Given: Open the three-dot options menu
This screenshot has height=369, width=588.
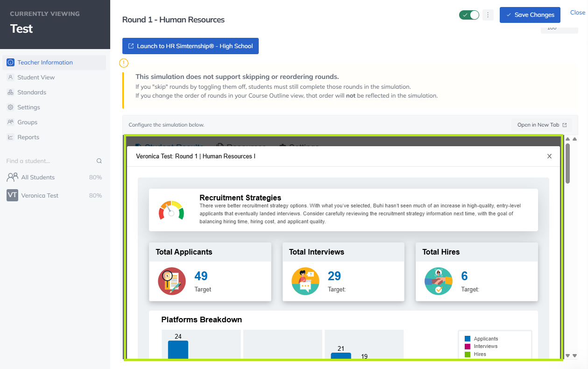Looking at the screenshot, I should 488,15.
